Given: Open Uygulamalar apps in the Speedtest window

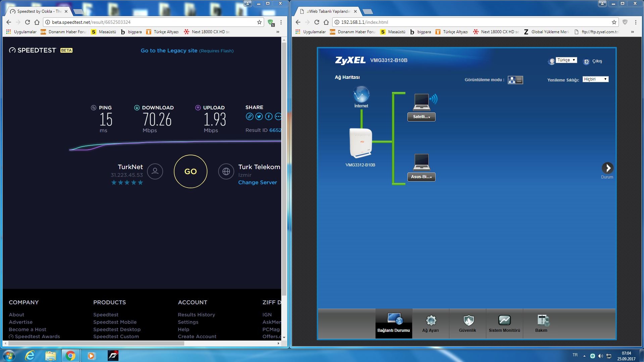Looking at the screenshot, I should point(21,32).
